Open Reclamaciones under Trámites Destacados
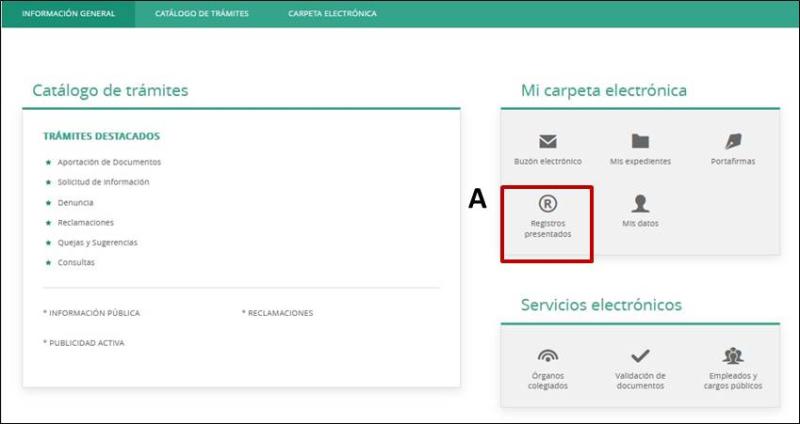Screen dimensions: 800x424 (x=86, y=222)
